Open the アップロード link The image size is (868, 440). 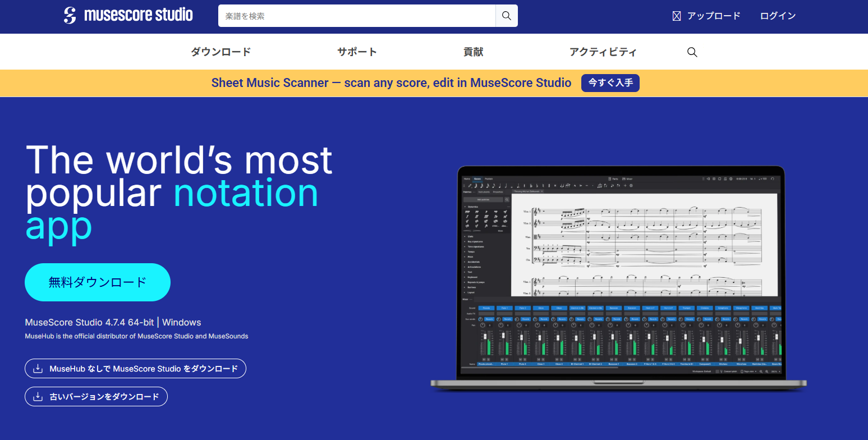714,16
